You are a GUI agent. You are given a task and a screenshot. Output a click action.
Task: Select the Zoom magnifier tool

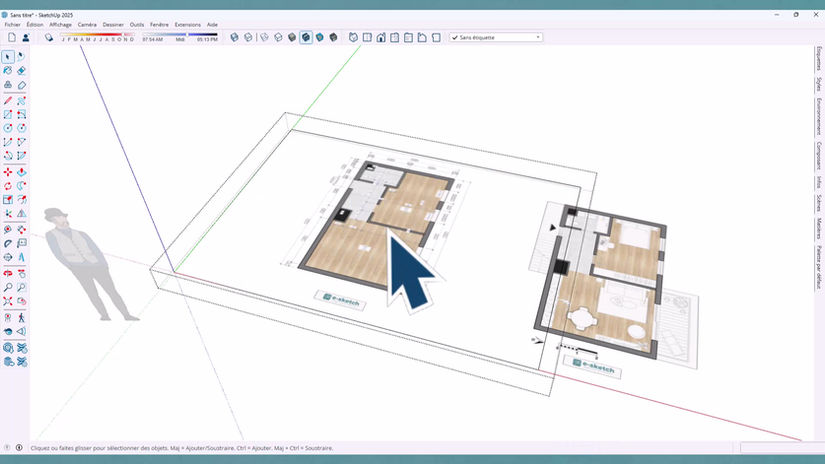(x=8, y=287)
